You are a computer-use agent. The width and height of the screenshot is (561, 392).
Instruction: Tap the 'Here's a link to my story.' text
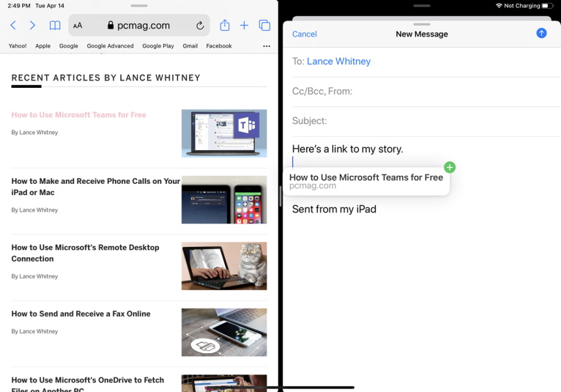(x=347, y=149)
